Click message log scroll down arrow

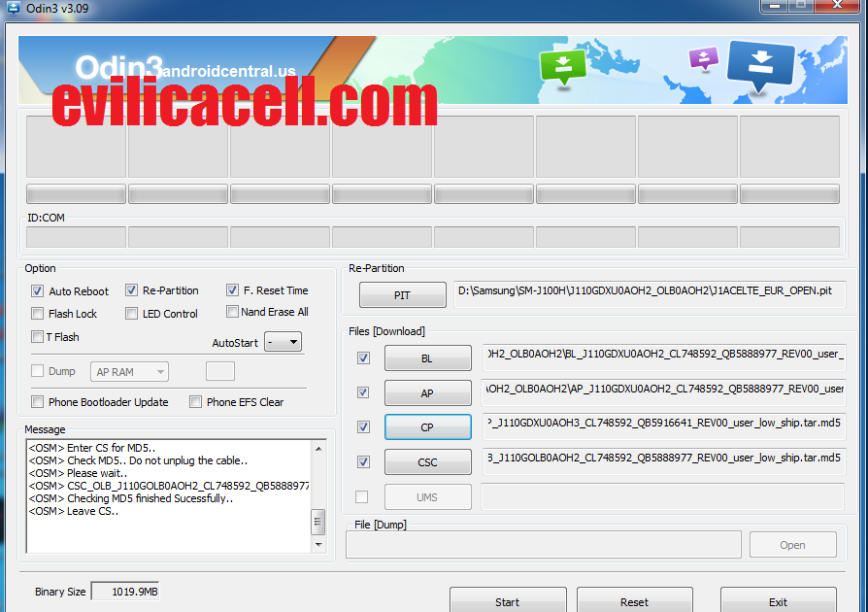[x=318, y=545]
